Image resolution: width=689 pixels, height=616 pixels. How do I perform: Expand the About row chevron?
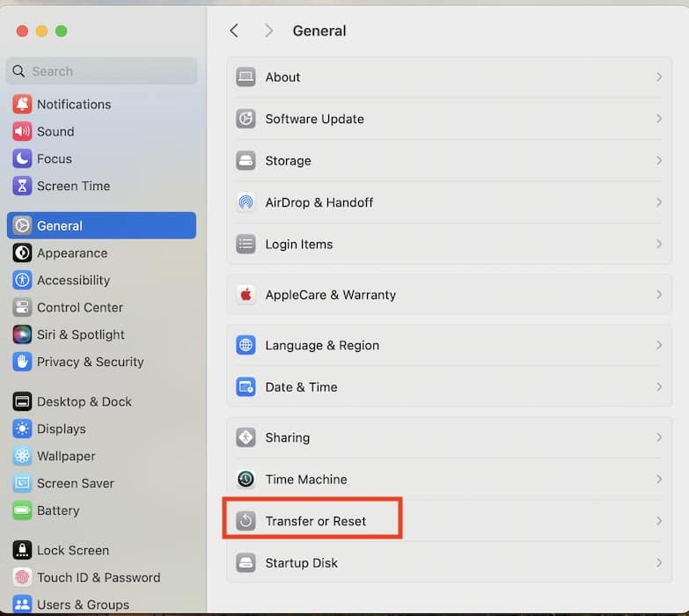click(658, 77)
